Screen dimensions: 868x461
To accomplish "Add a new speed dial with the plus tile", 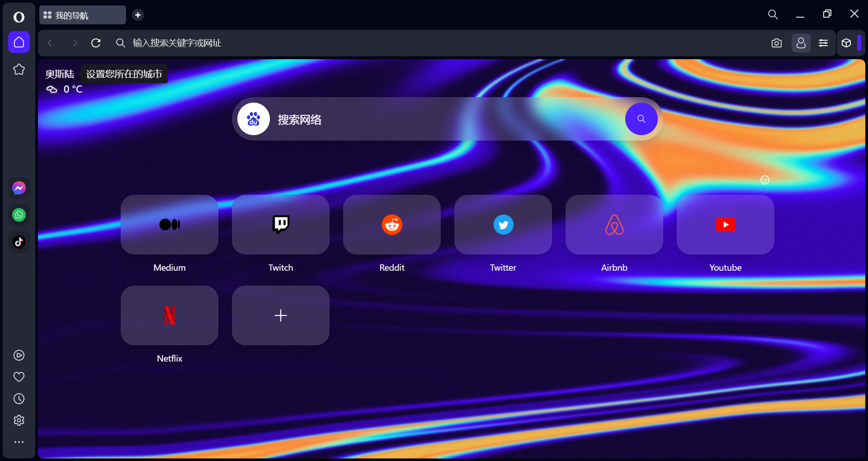I will tap(280, 315).
